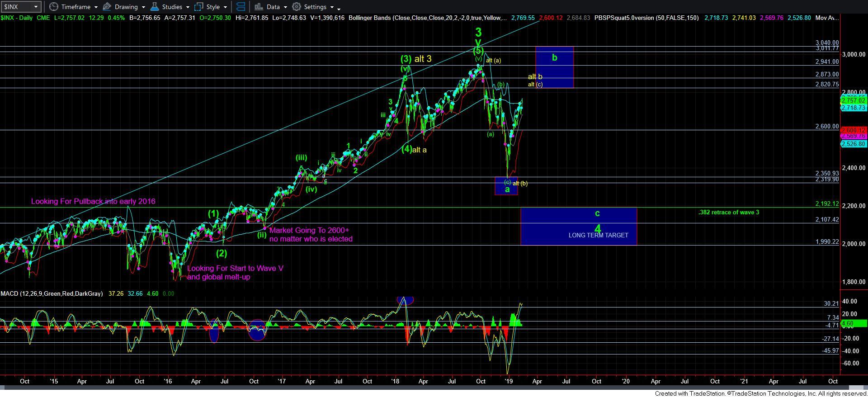Open the toolbar overflow arrow after Settings
868x397 pixels.
(x=339, y=9)
